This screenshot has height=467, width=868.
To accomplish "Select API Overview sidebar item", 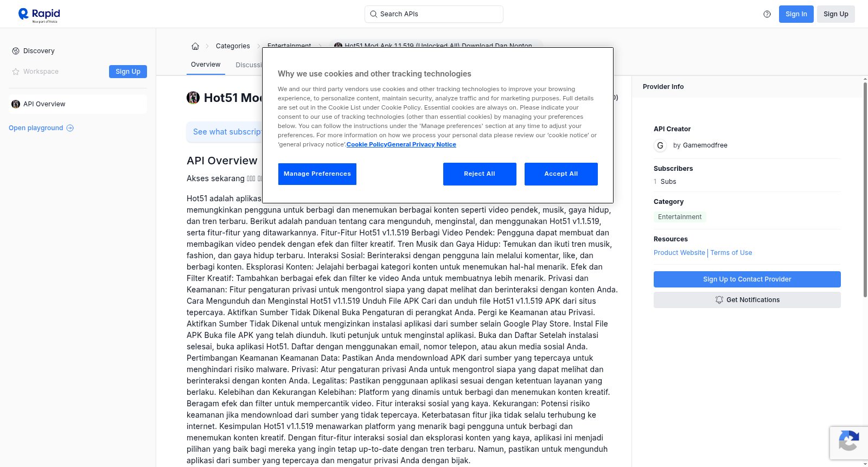I will (x=78, y=104).
